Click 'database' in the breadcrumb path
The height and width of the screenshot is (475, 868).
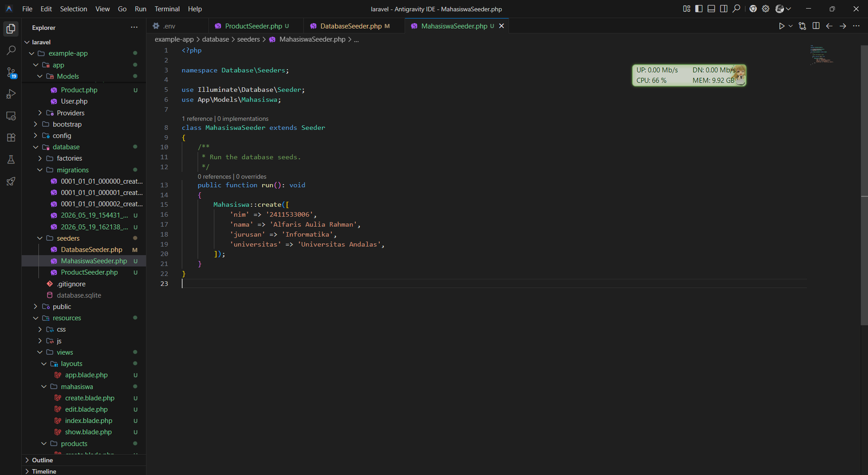tap(215, 39)
